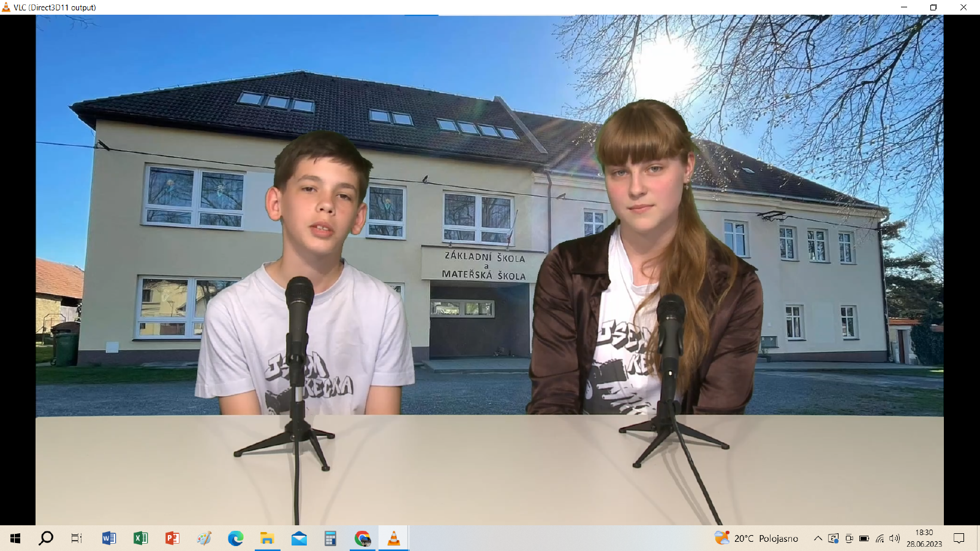Open the weather widget showing 20°C Polojasno
The height and width of the screenshot is (551, 980).
756,538
